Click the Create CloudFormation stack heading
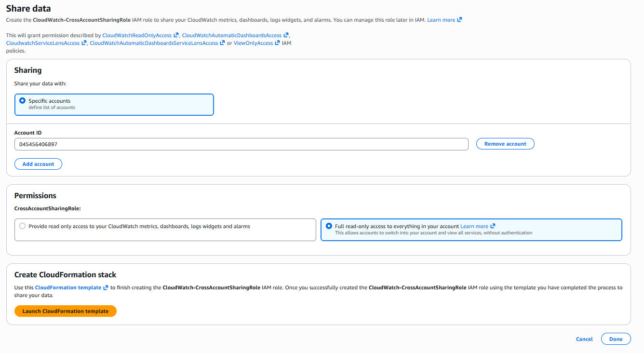 [66, 275]
